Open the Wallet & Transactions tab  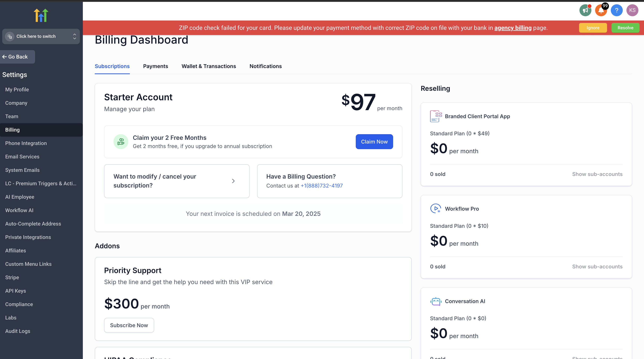click(209, 66)
